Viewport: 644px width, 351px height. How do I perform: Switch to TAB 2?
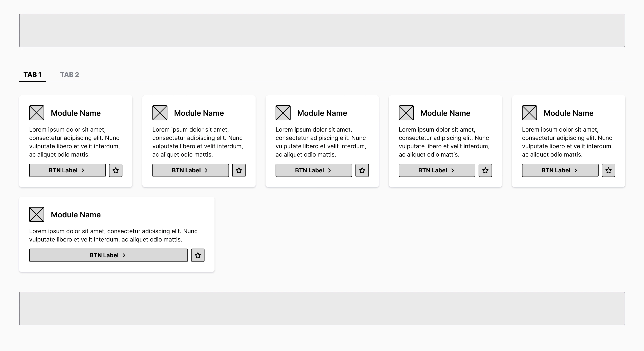click(x=69, y=75)
